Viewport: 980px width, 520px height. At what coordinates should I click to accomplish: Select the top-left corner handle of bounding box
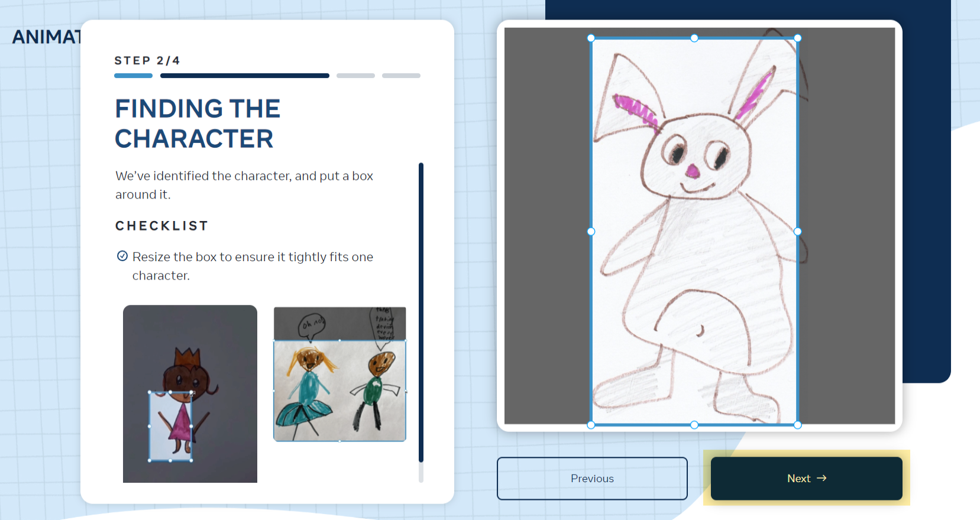[x=591, y=38]
